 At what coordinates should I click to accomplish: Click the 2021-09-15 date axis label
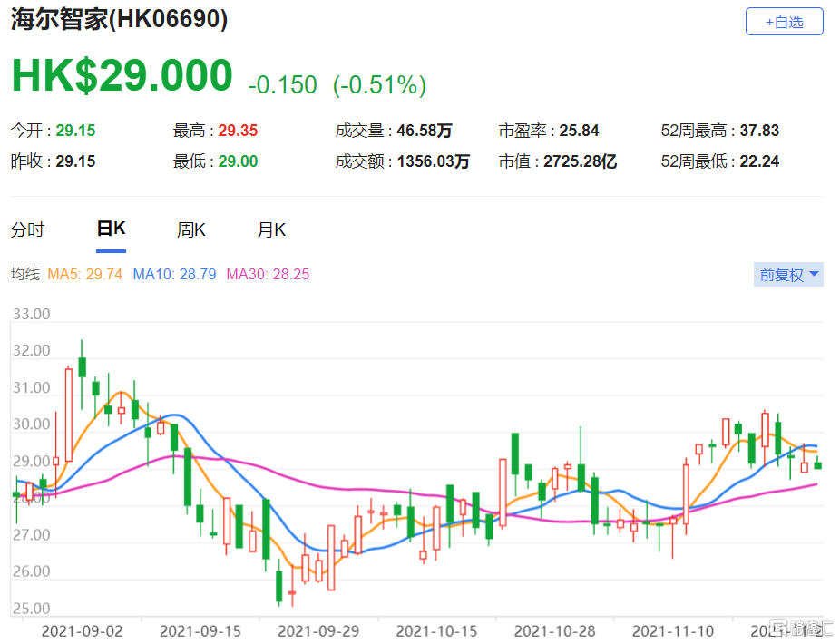coord(200,631)
